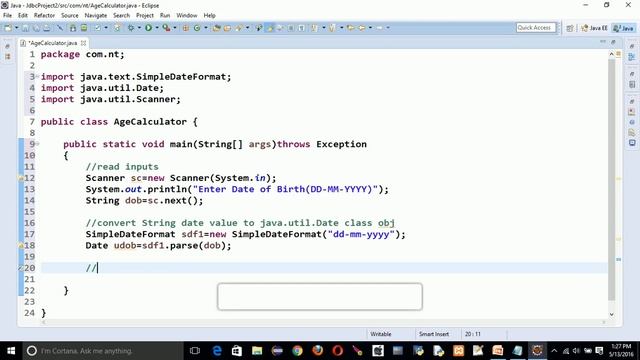This screenshot has width=640, height=360.
Task: Open File Explorer from the taskbar
Action: [257, 351]
